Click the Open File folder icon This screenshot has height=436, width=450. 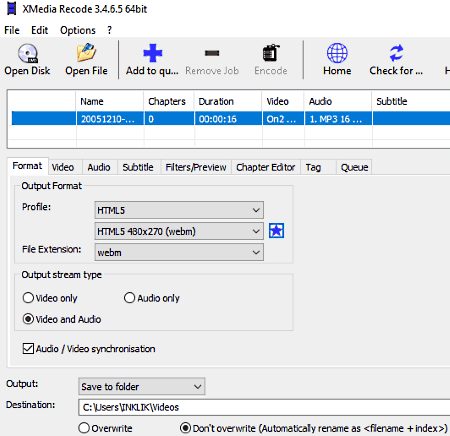click(86, 53)
